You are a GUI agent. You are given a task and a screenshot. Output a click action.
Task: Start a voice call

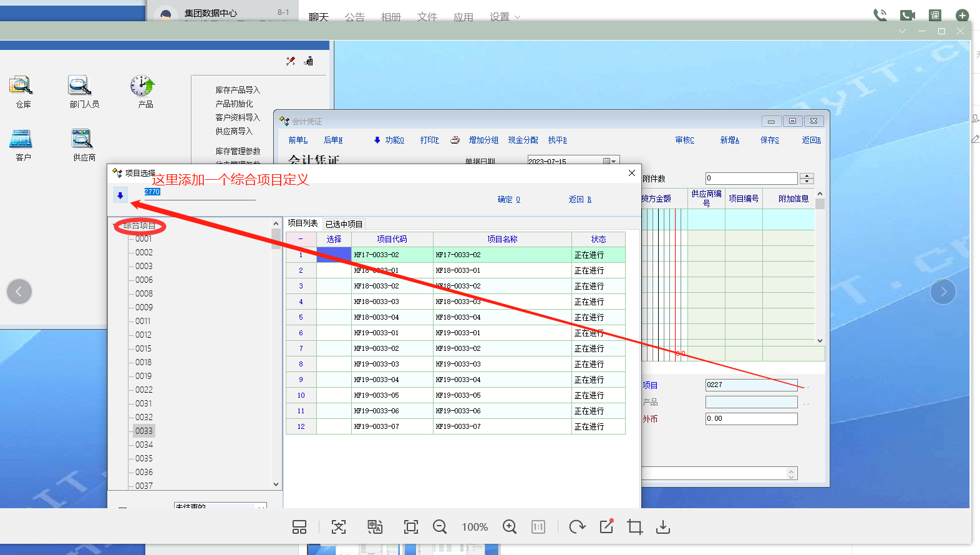[x=880, y=15]
